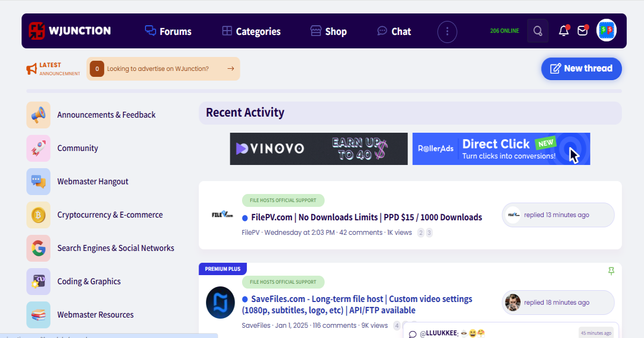Open Categories in the top navigation
The height and width of the screenshot is (338, 644).
click(x=251, y=31)
